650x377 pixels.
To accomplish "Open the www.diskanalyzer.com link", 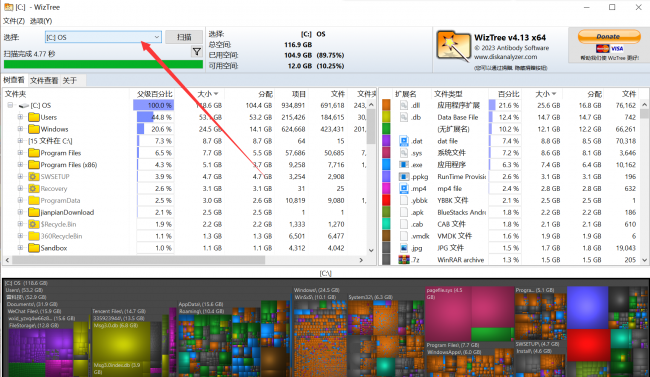I will pyautogui.click(x=505, y=57).
